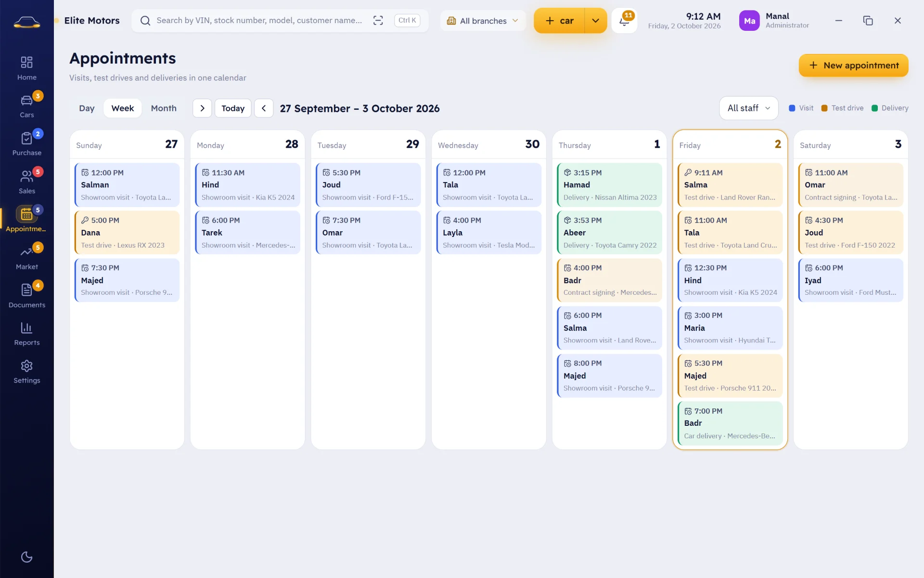Open the Home sidebar icon

tap(26, 68)
